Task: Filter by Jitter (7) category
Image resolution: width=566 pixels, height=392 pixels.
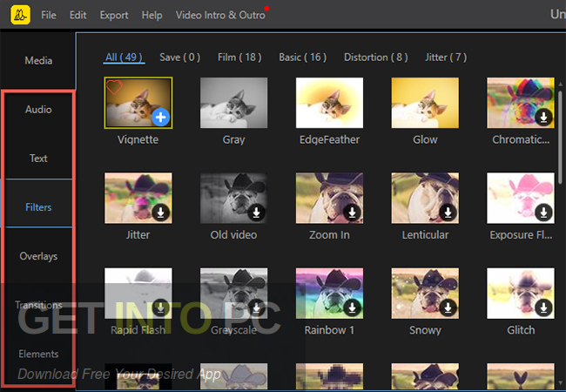Action: coord(446,57)
